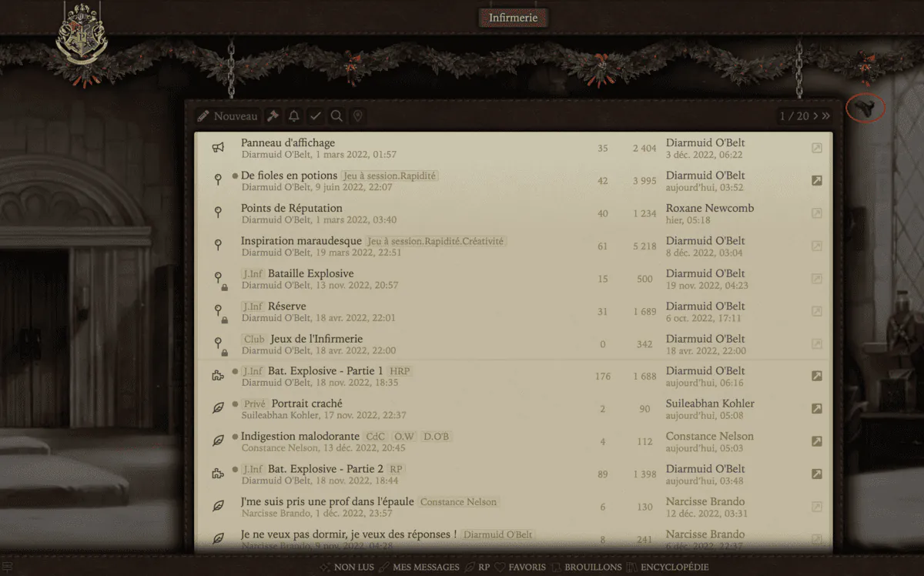Open MES MESSAGES in bottom bar

419,568
